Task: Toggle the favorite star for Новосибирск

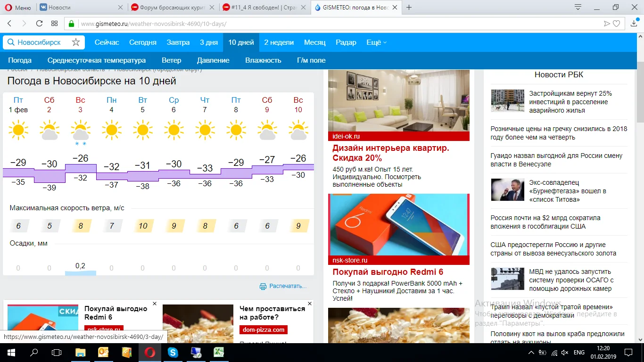Action: (x=76, y=42)
